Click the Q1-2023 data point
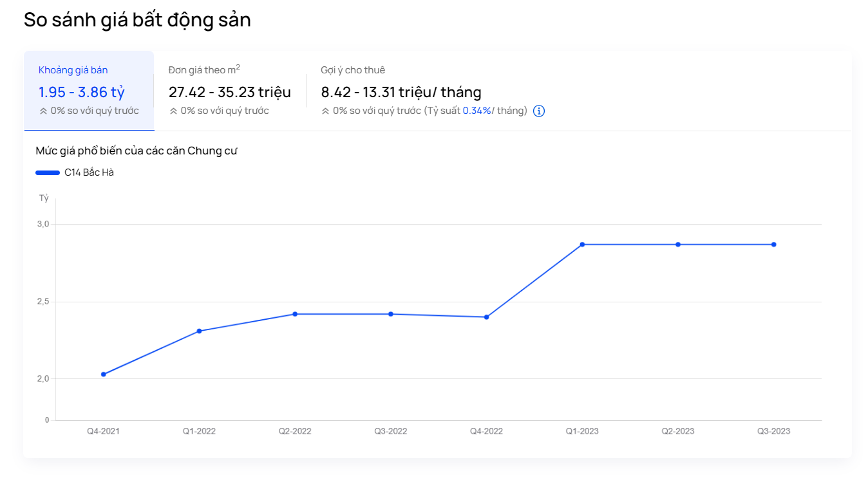Image resolution: width=868 pixels, height=480 pixels. coord(582,245)
